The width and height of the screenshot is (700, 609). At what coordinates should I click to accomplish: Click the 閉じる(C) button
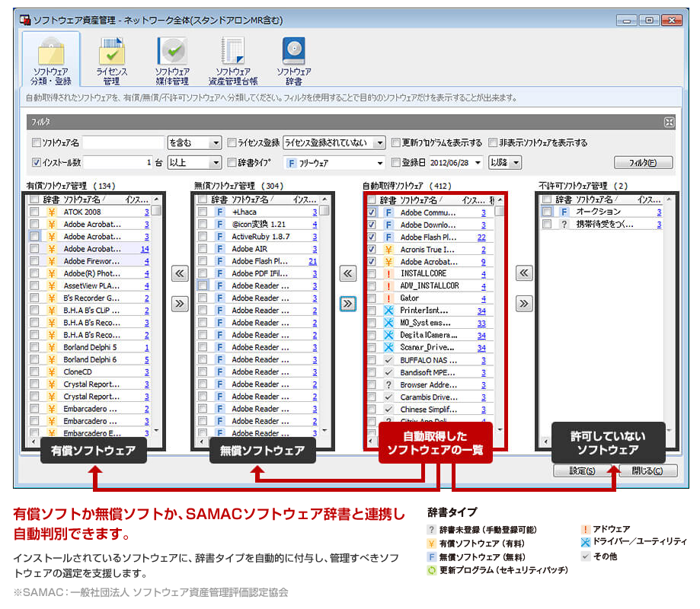(648, 470)
